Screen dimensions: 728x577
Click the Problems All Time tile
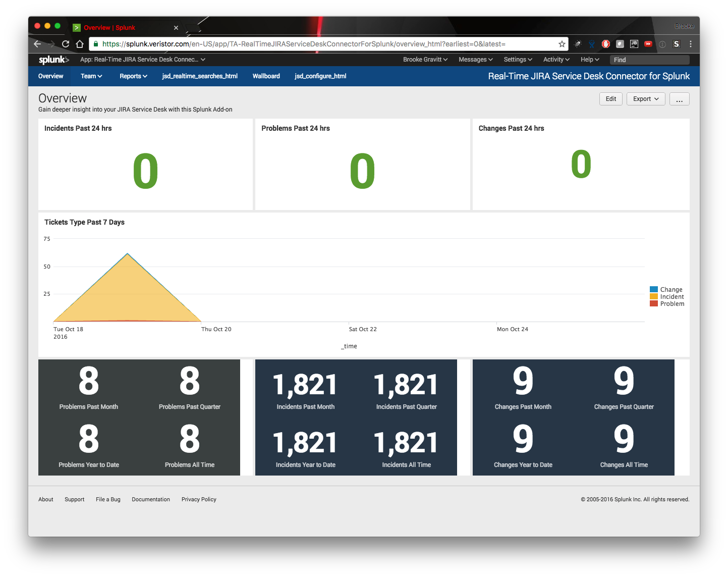pyautogui.click(x=190, y=446)
